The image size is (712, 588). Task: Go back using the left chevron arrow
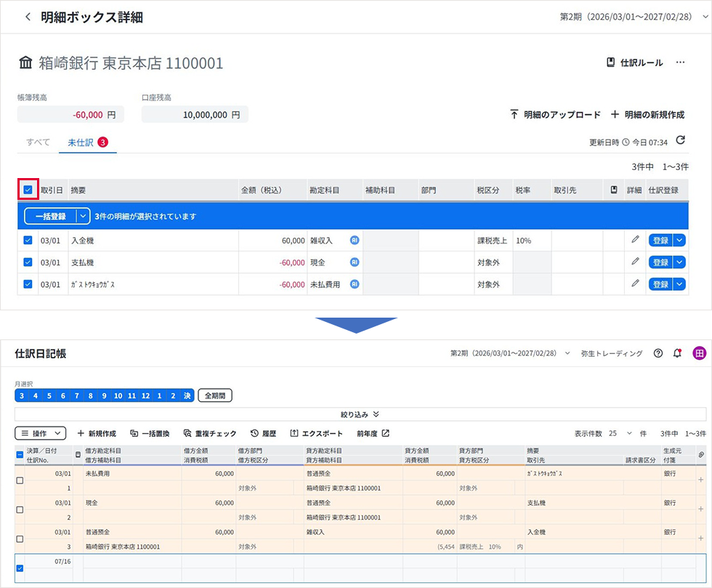[x=28, y=17]
